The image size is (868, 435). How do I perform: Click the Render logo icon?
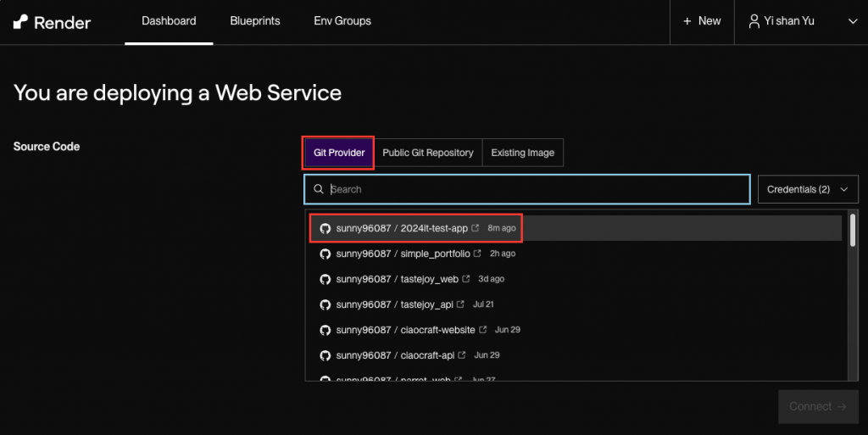click(x=20, y=21)
